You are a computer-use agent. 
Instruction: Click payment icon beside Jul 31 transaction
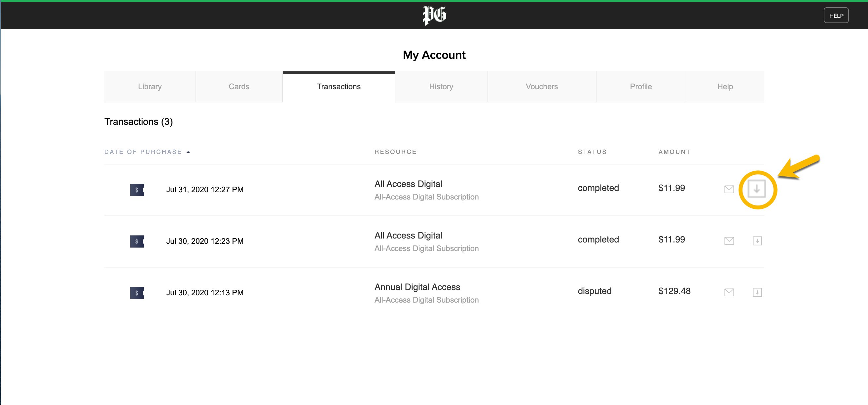[x=137, y=190]
